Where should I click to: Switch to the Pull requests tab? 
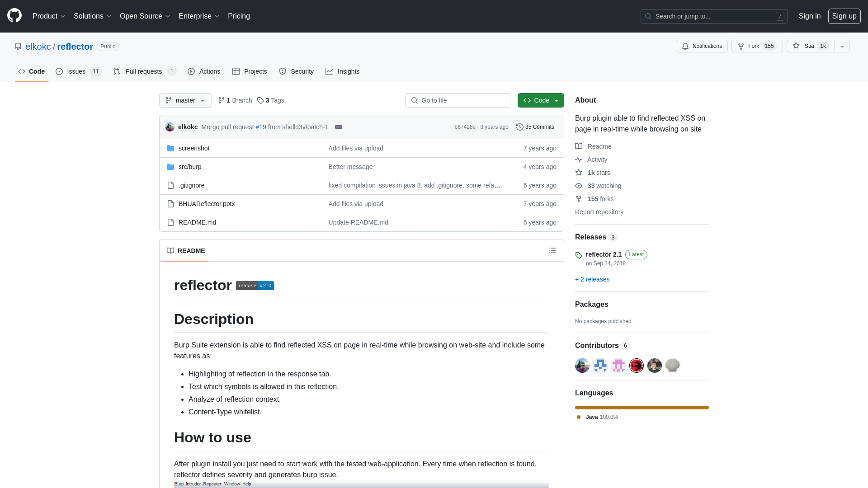click(144, 71)
